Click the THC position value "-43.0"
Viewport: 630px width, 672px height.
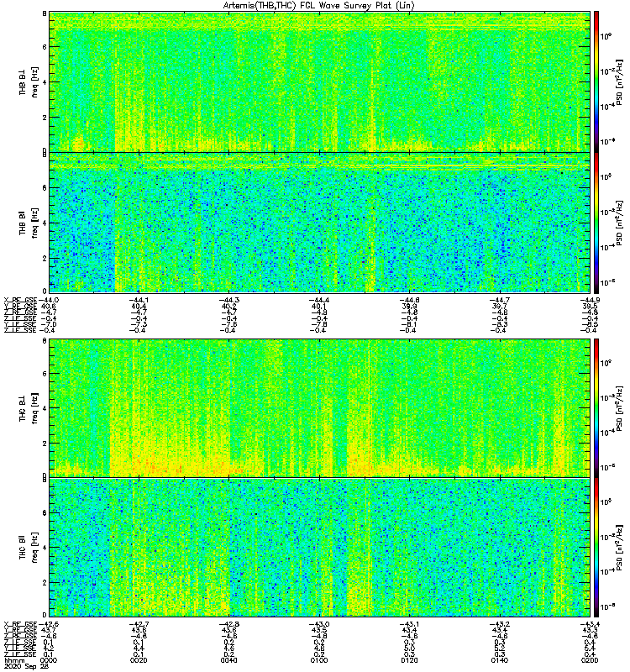click(x=319, y=624)
